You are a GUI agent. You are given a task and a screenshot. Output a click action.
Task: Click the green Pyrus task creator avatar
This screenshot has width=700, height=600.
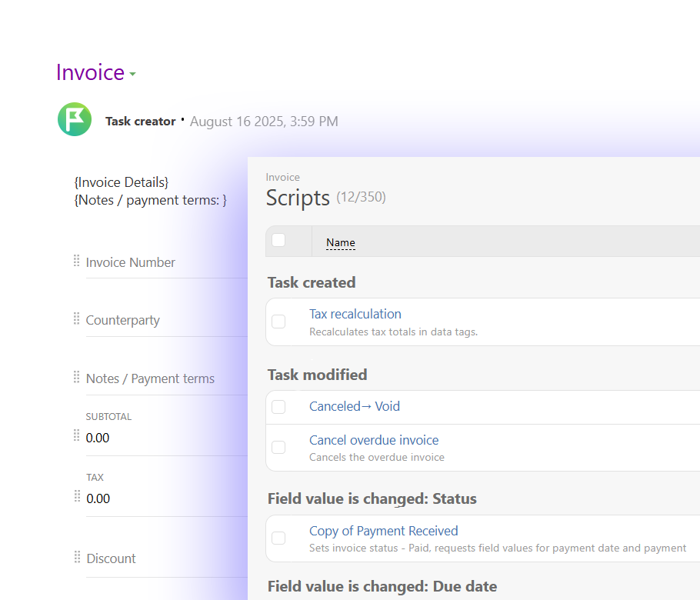click(74, 120)
